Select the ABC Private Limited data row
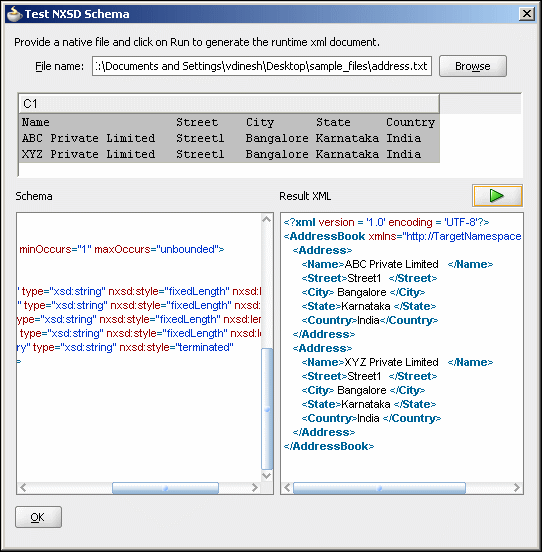 pyautogui.click(x=229, y=138)
